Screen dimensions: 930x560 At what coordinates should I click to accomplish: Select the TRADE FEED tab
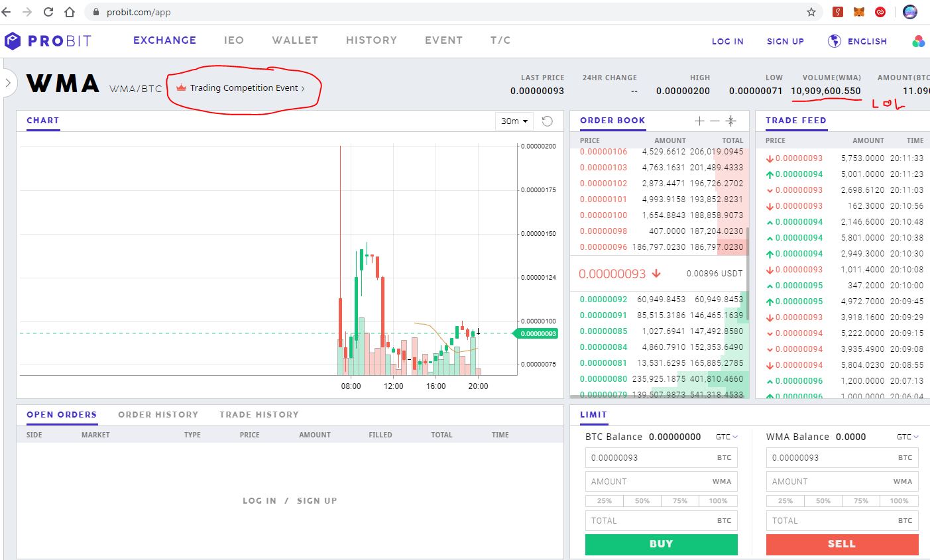795,120
